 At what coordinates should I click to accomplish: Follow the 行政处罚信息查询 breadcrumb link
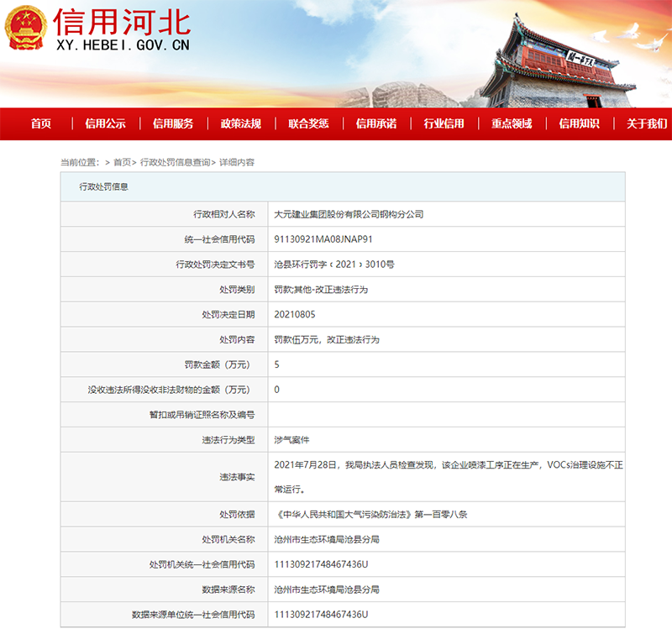pos(176,162)
